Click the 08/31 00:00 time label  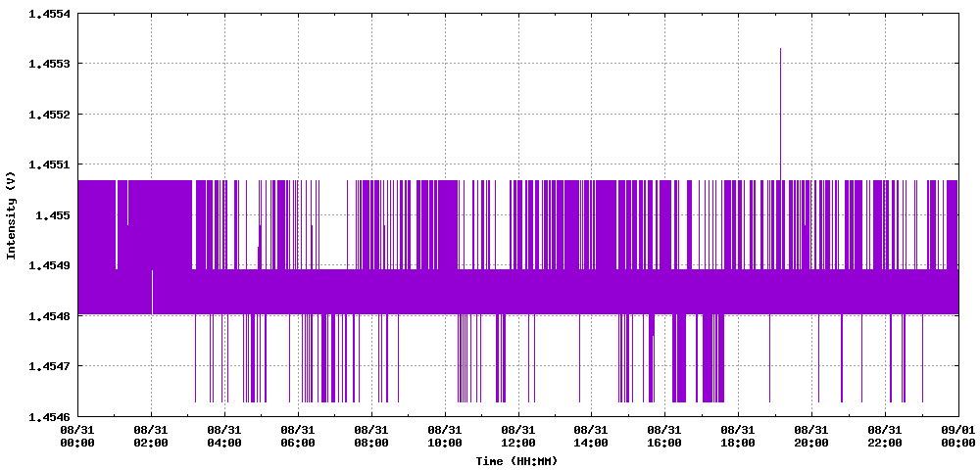(x=77, y=436)
